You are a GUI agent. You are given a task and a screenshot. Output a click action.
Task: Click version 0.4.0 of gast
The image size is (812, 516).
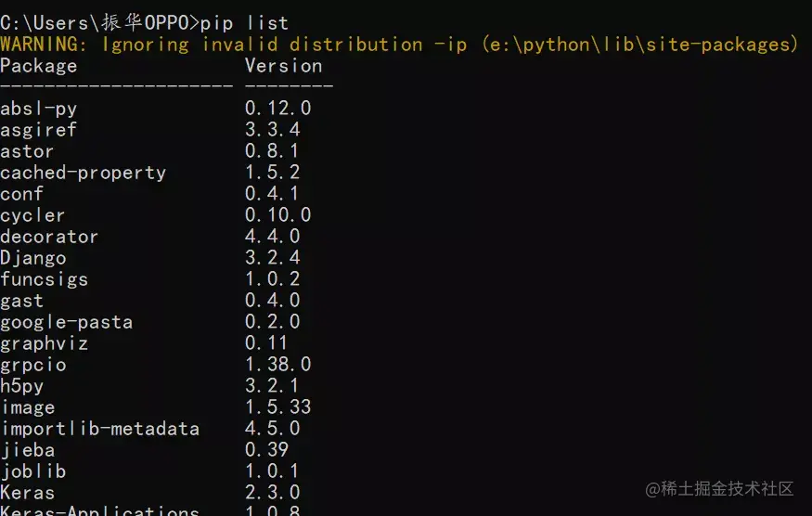273,301
